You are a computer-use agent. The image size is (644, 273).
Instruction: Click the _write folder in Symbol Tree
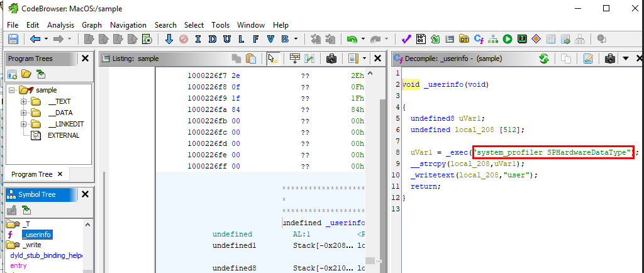31,245
